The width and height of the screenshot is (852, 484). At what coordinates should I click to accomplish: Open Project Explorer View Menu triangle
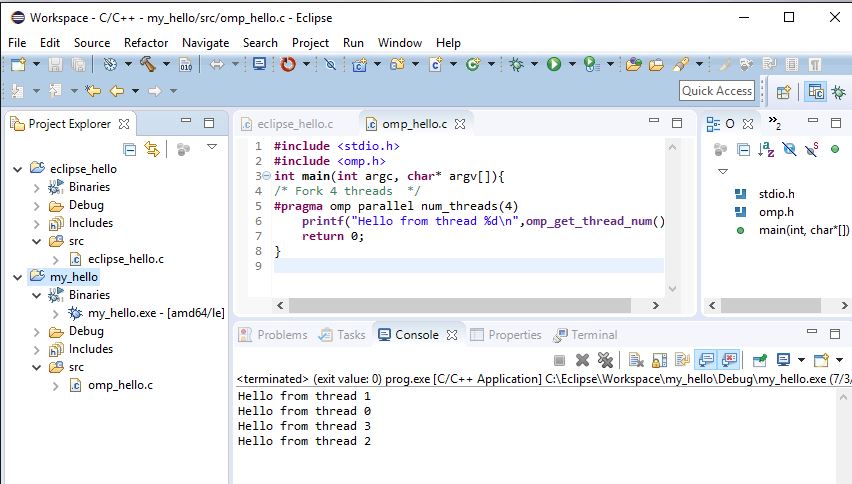[x=212, y=147]
